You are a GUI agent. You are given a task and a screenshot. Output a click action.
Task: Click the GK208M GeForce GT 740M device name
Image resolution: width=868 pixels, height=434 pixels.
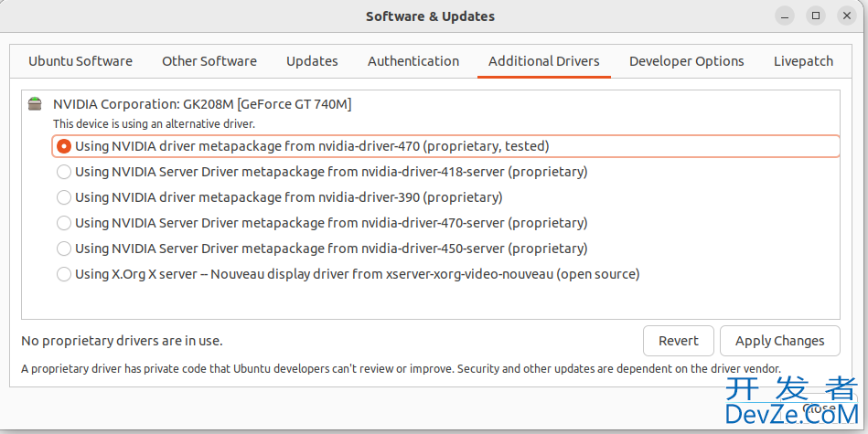(202, 104)
